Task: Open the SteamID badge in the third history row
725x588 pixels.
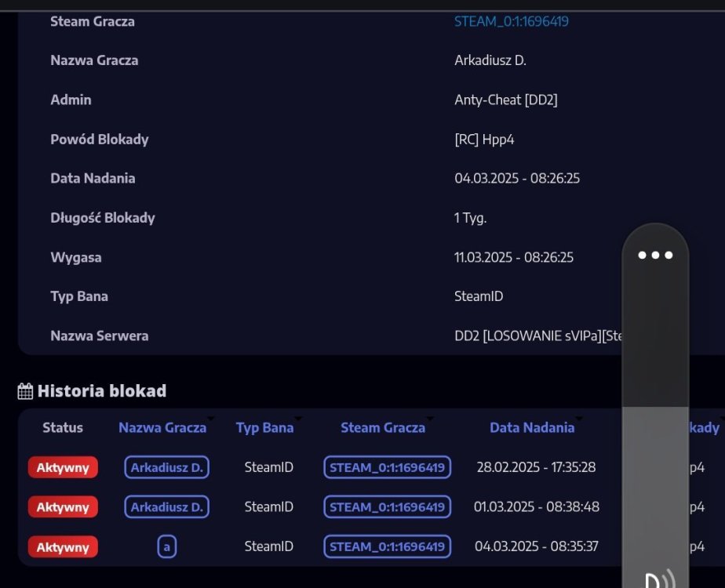Action: point(387,546)
